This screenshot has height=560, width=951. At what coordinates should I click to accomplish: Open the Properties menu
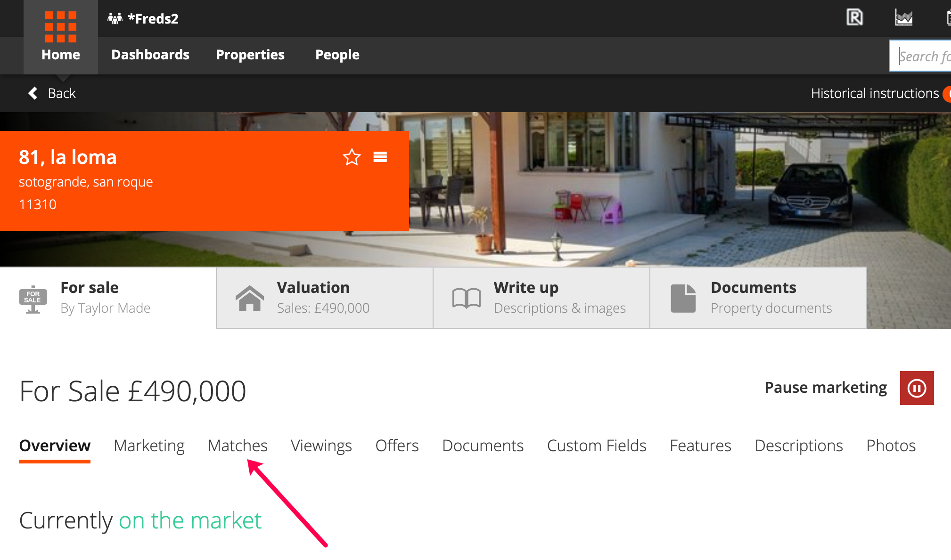pyautogui.click(x=250, y=55)
